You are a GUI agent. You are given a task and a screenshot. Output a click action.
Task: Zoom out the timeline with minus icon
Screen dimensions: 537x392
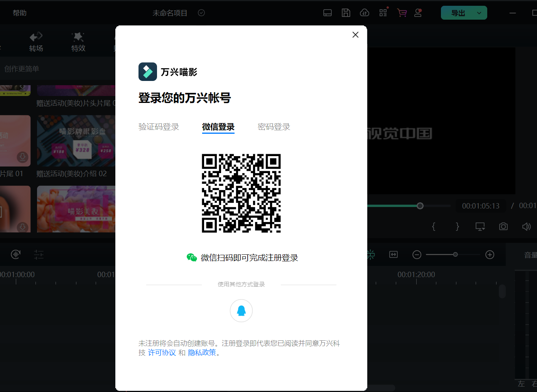[x=417, y=255]
